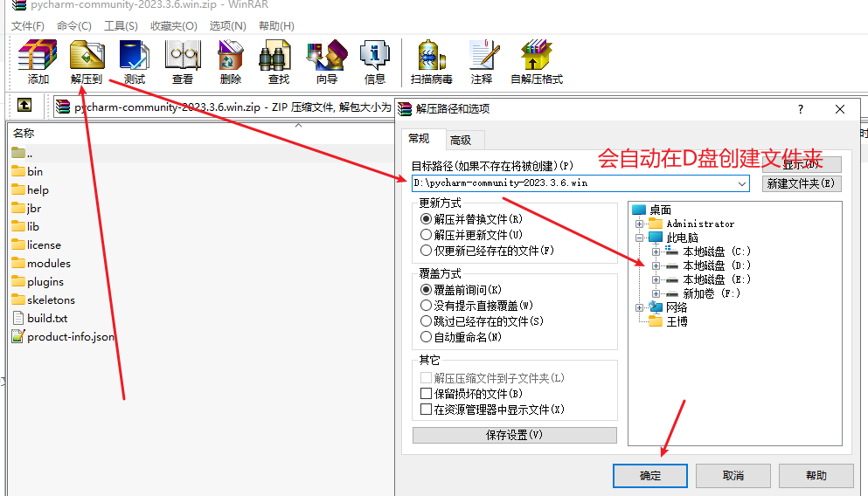Expand the Administrator tree node

639,224
